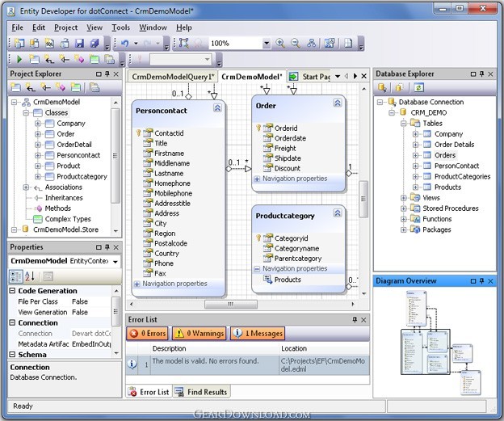
Task: Switch to the Find Results tab
Action: [x=202, y=392]
